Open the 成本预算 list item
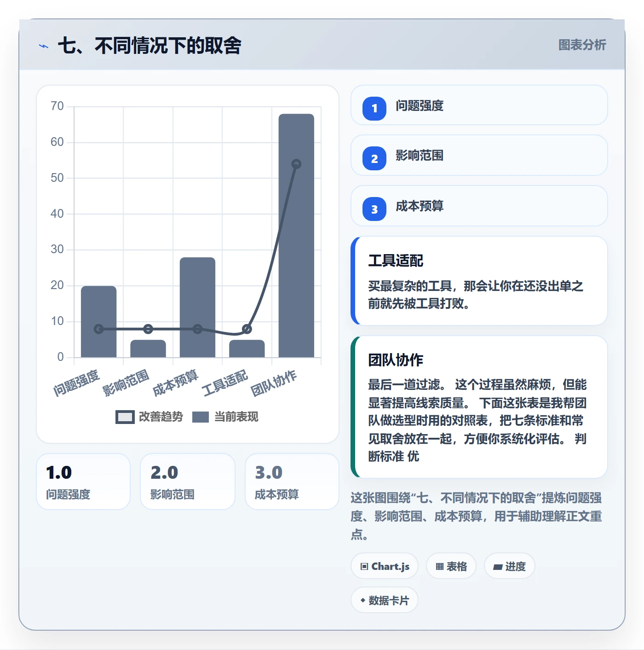Viewport: 644px width, 650px height. (x=479, y=206)
